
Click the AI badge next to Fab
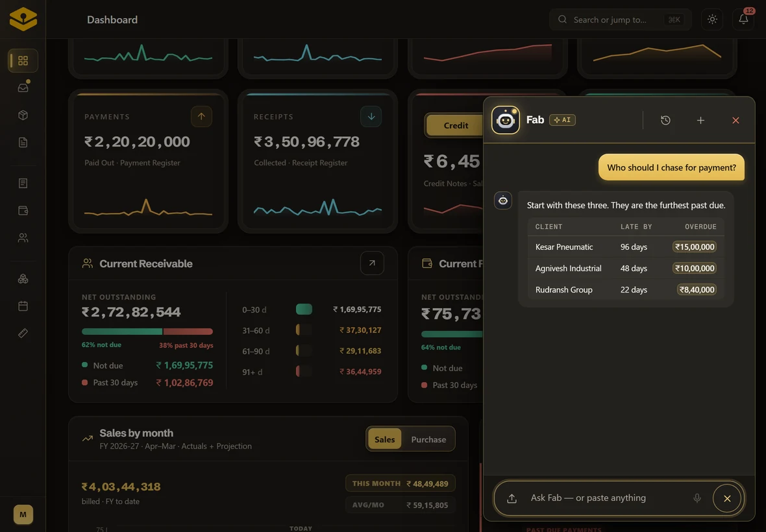562,120
